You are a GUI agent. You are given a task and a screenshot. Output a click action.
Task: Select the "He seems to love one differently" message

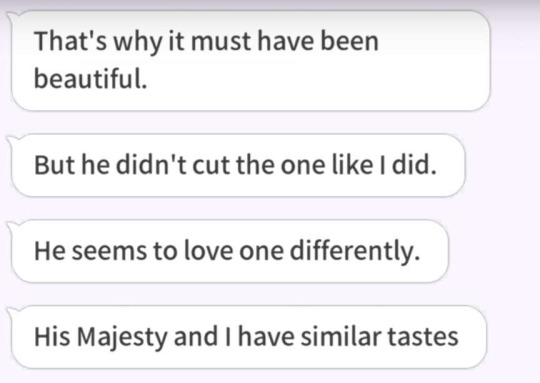tap(230, 251)
